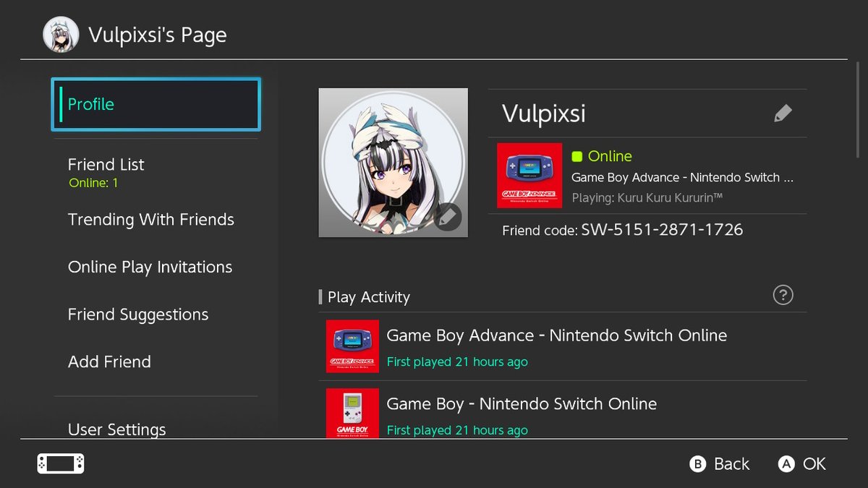The height and width of the screenshot is (488, 868).
Task: Select the Game Boy Advance icon in Play Activity
Action: point(352,346)
